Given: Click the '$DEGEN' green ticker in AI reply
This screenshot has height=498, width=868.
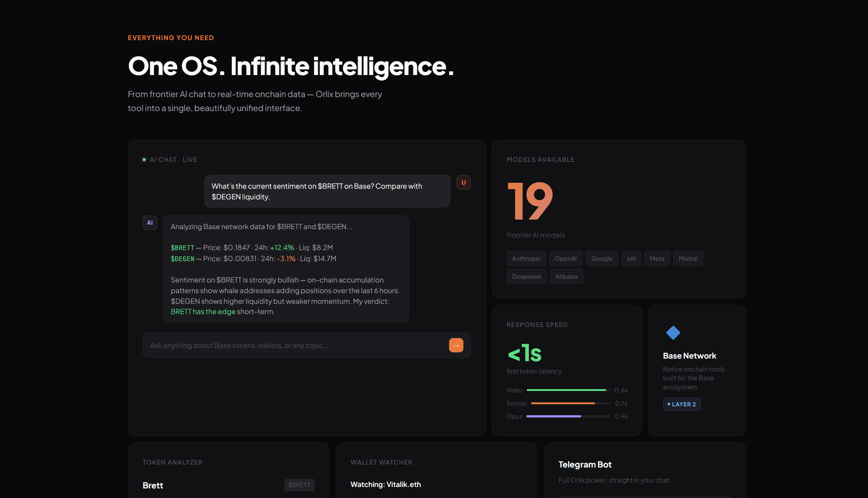Looking at the screenshot, I should point(182,259).
